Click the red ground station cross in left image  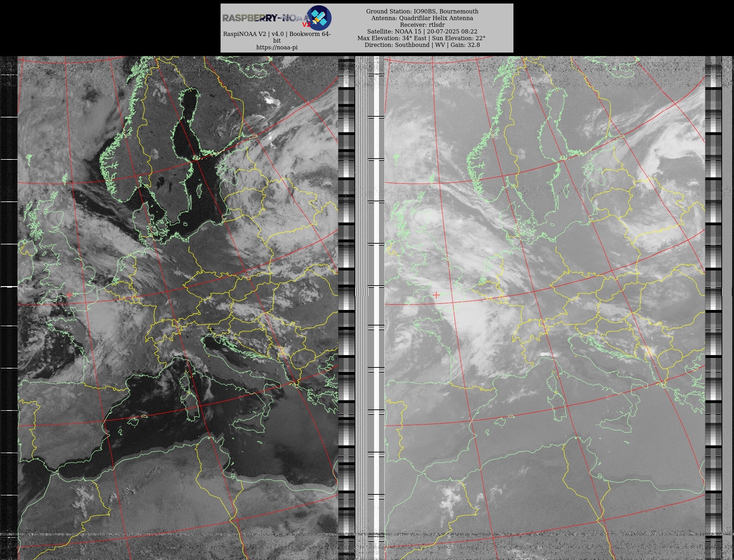tap(69, 294)
